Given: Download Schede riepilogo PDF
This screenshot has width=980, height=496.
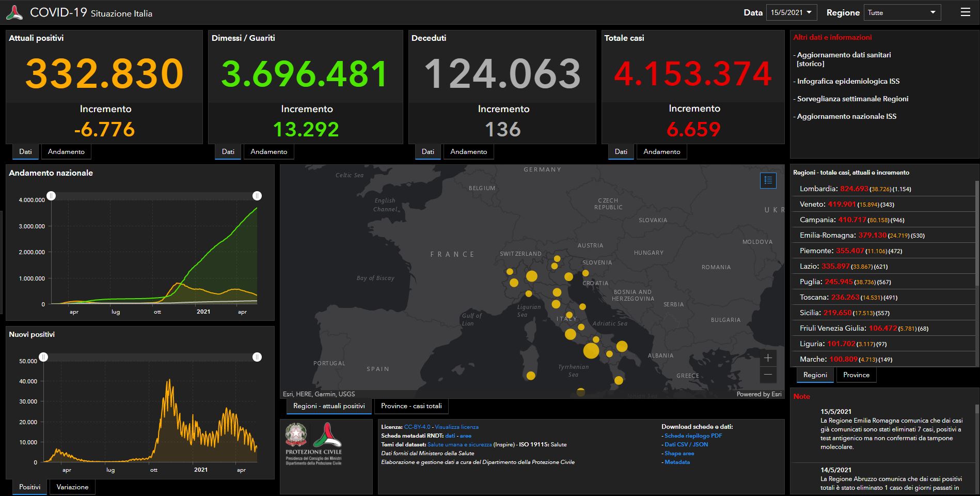Looking at the screenshot, I should pos(693,436).
